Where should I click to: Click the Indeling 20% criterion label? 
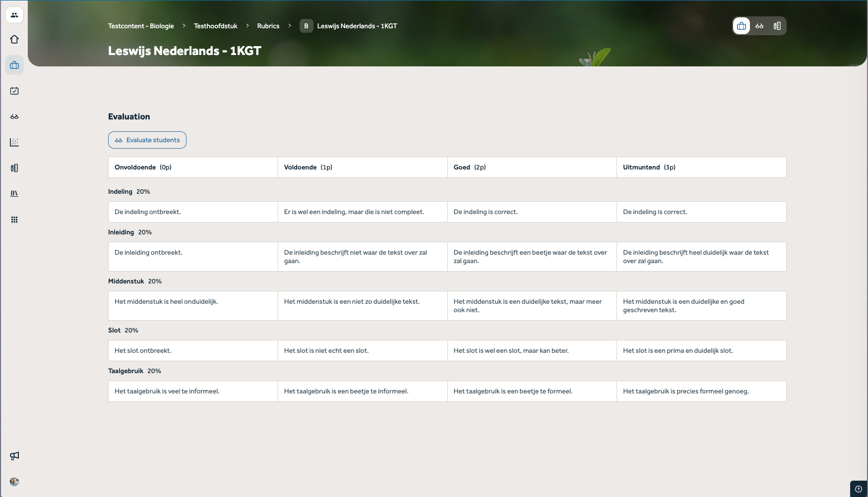(129, 192)
